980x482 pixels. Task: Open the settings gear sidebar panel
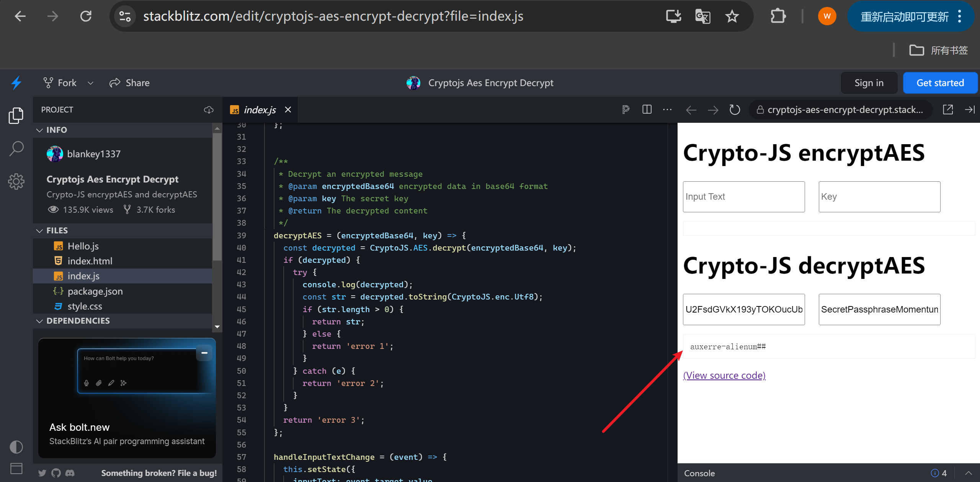point(16,181)
